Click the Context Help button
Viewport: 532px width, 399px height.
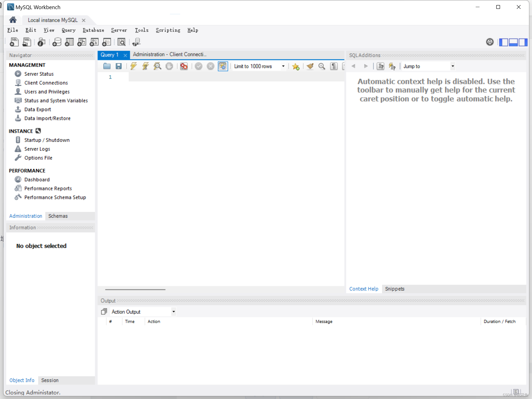(364, 288)
